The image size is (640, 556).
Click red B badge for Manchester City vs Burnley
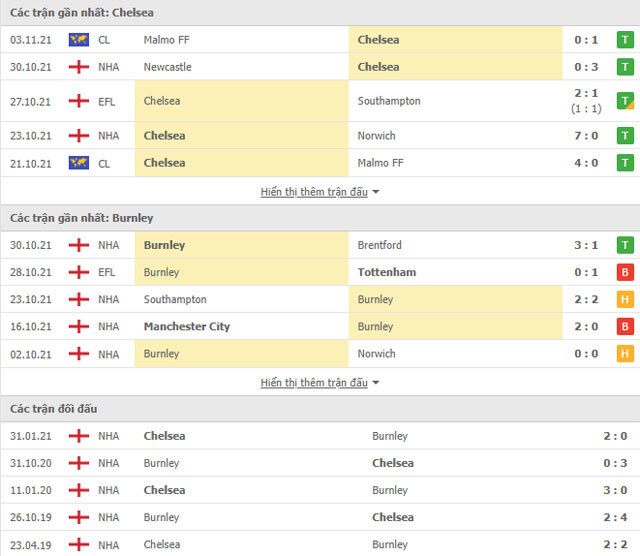[626, 326]
